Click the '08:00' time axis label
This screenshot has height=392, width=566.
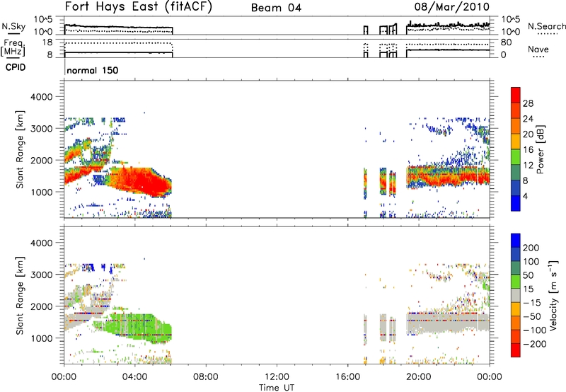click(x=206, y=376)
